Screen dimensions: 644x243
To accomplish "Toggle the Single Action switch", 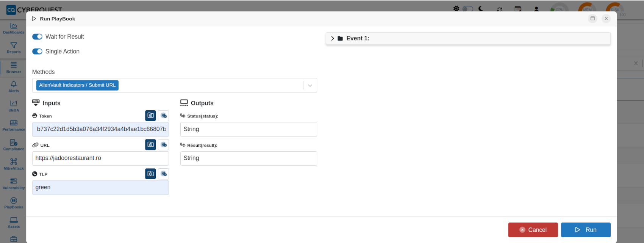I will click(x=37, y=52).
